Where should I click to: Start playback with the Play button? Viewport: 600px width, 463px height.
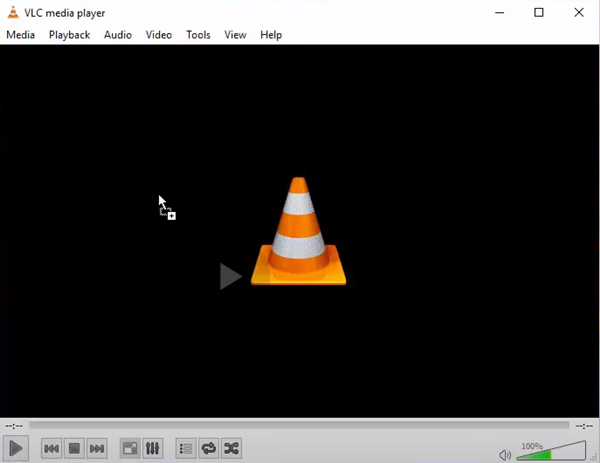16,448
